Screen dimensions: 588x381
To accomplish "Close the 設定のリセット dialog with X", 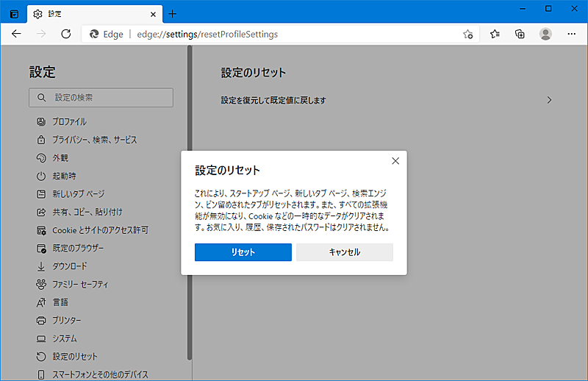I will (395, 161).
